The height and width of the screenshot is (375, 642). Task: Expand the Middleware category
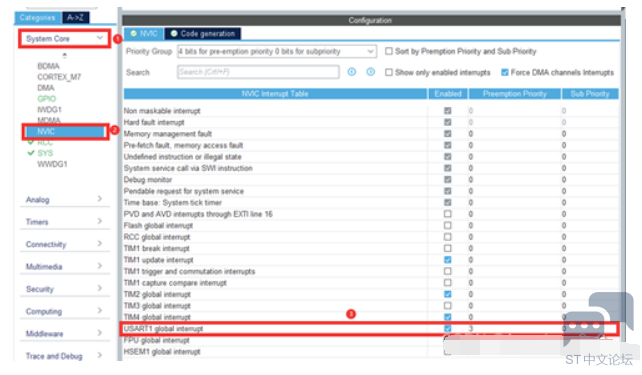point(64,334)
